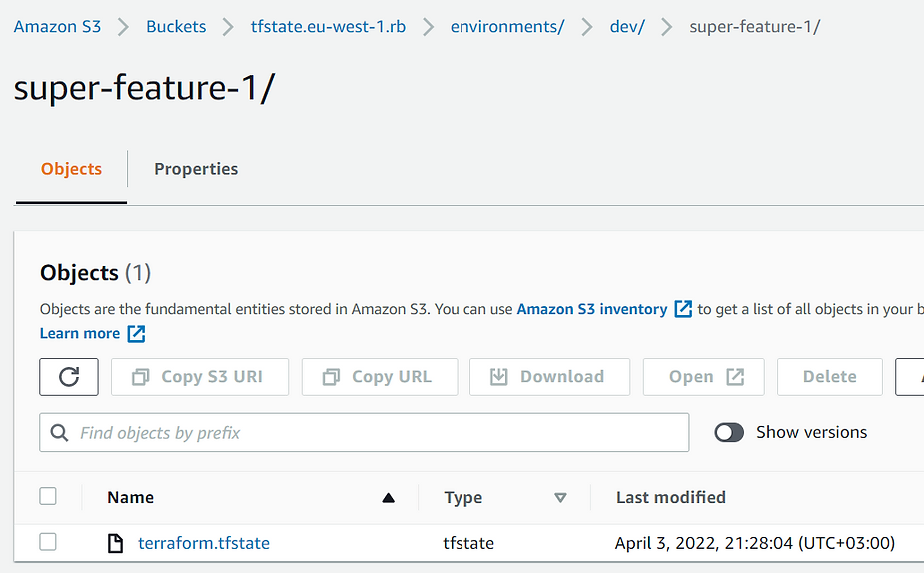Click the Download button
The image size is (924, 573).
(549, 377)
